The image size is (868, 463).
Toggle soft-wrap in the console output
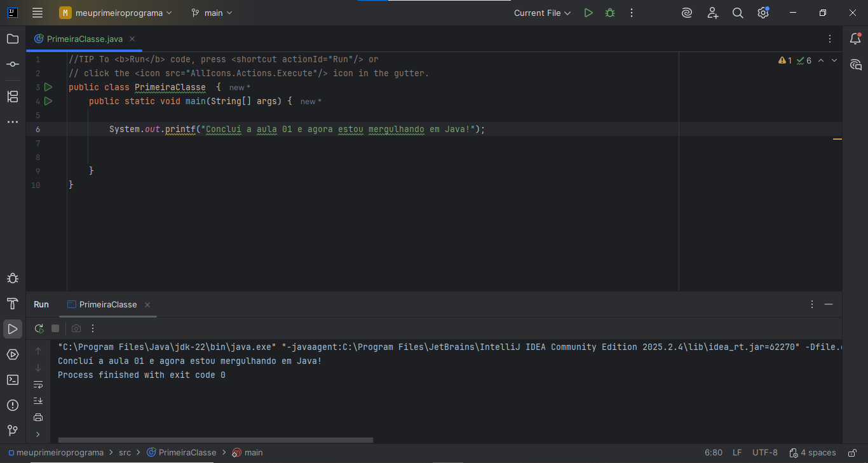tap(38, 385)
